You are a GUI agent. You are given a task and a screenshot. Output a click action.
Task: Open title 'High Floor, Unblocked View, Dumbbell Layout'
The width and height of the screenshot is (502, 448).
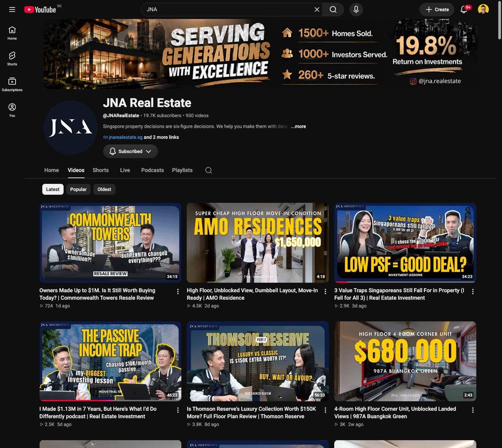[252, 294]
